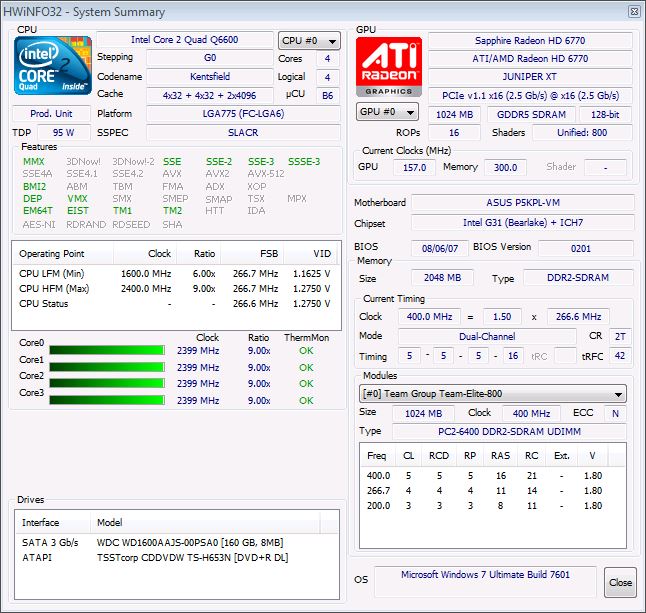The width and height of the screenshot is (646, 613).
Task: Click the EM64T feature flag
Action: 38,211
